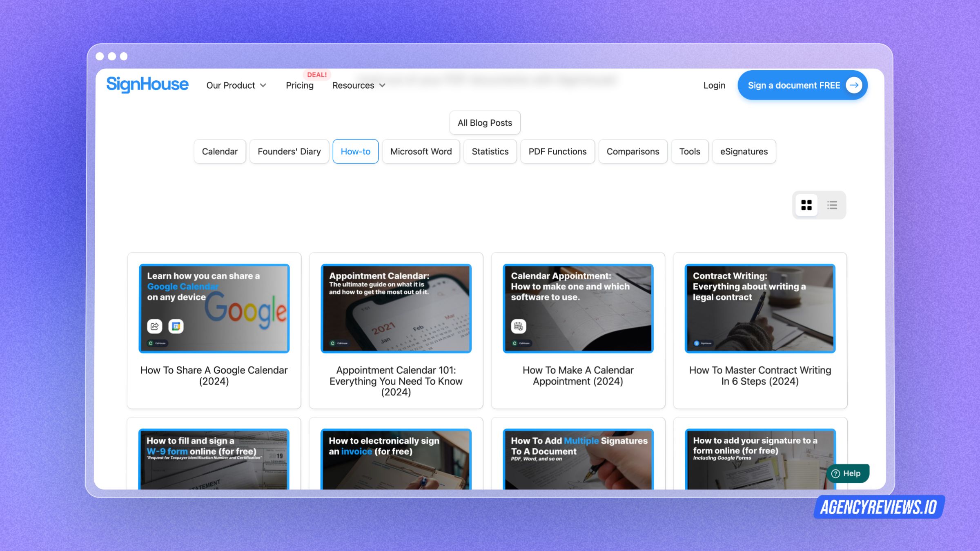Click Google Calendar icon on first thumbnail
The height and width of the screenshot is (551, 980).
176,326
